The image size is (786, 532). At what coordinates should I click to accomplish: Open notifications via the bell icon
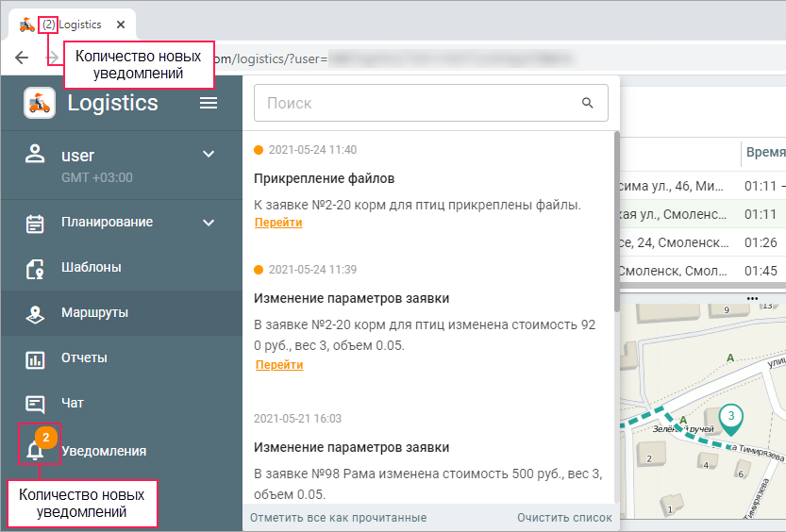tap(36, 451)
